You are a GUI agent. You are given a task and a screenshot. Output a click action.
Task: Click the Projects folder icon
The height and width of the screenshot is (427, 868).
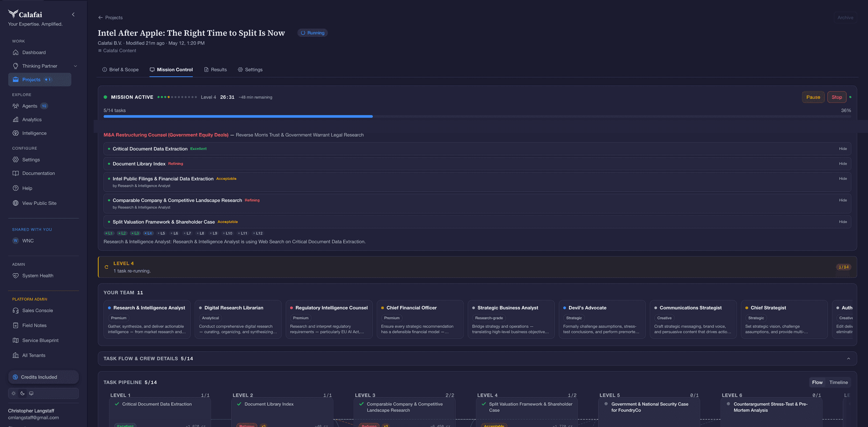(x=16, y=80)
